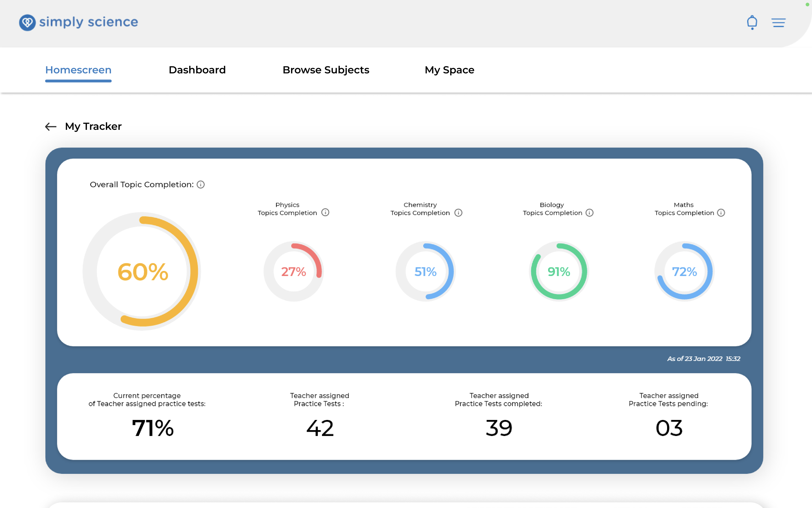Open the Dashboard tab
The width and height of the screenshot is (812, 508).
[197, 70]
